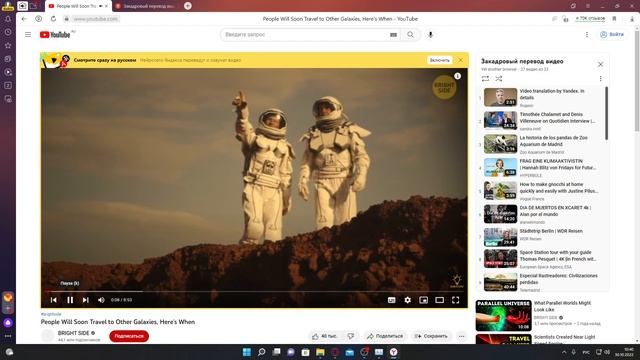The width and height of the screenshot is (640, 360).
Task: Open Scientists Created Near Light Speed video
Action: [564, 338]
